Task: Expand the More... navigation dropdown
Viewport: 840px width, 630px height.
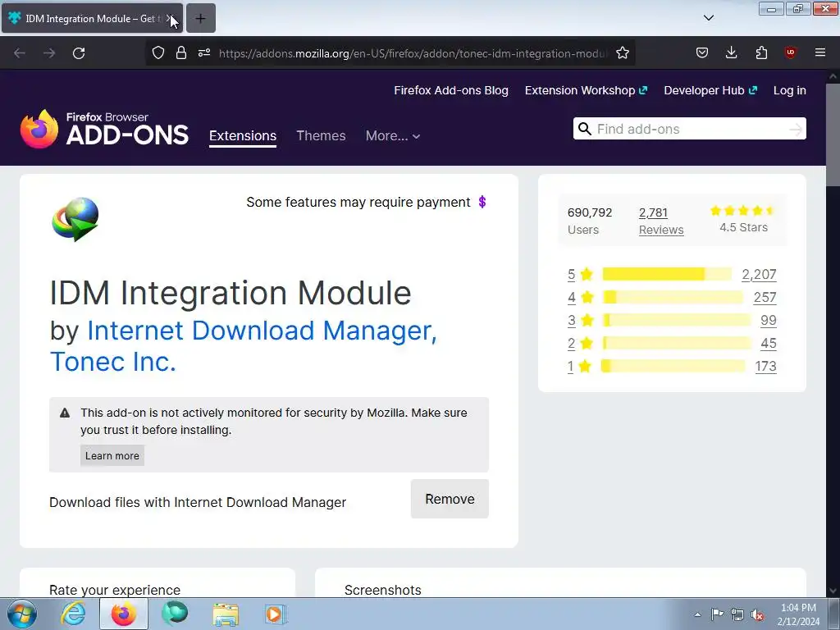Action: click(x=393, y=136)
